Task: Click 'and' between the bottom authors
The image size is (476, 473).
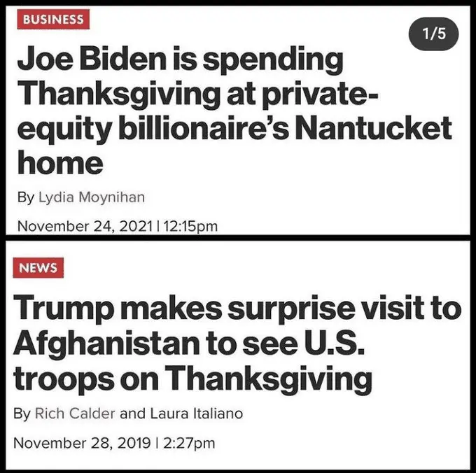Action: pos(133,414)
